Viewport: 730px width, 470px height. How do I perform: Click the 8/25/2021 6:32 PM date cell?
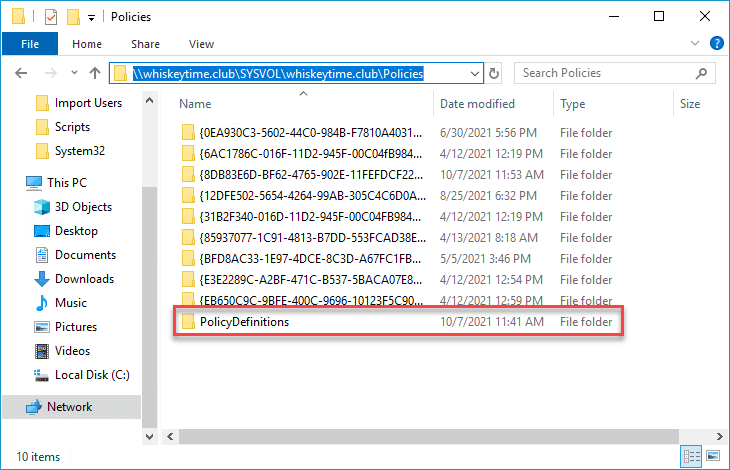[x=488, y=196]
